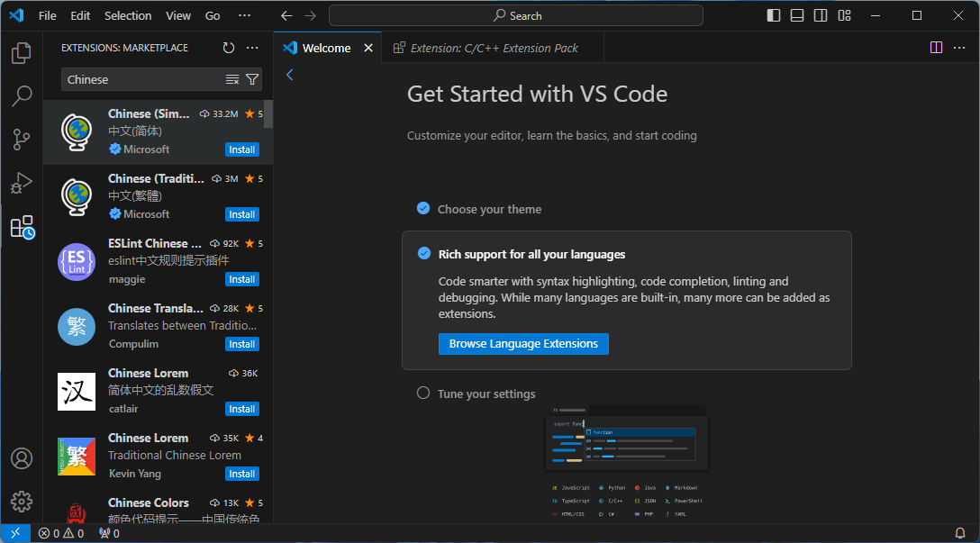The height and width of the screenshot is (543, 980).
Task: Go back from walkthrough page
Action: click(289, 75)
